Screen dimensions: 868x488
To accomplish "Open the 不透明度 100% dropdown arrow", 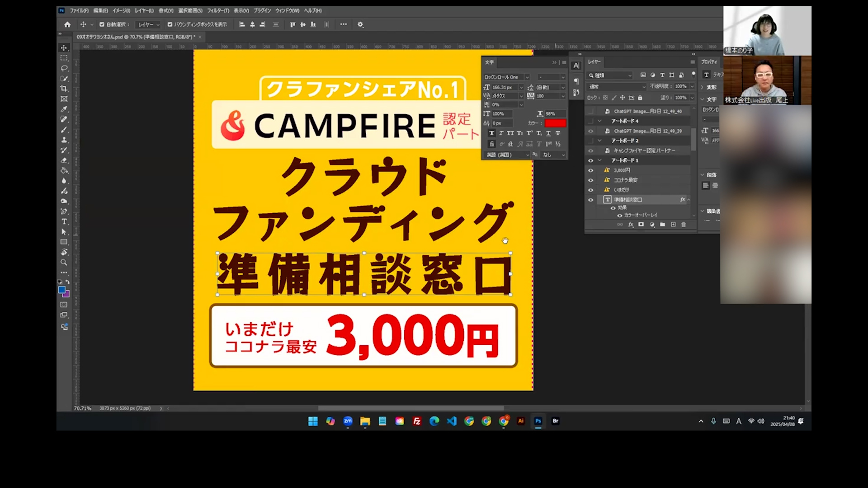I will [692, 86].
